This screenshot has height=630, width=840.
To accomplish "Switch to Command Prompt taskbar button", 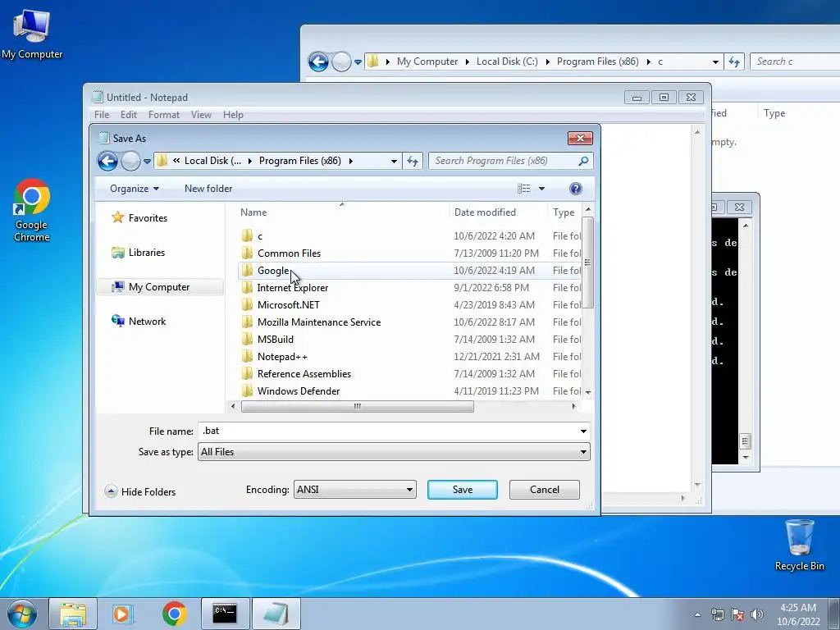I will 225,614.
